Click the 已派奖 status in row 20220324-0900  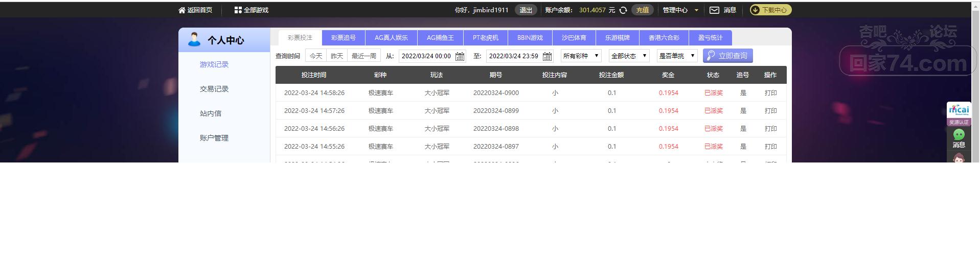click(714, 93)
